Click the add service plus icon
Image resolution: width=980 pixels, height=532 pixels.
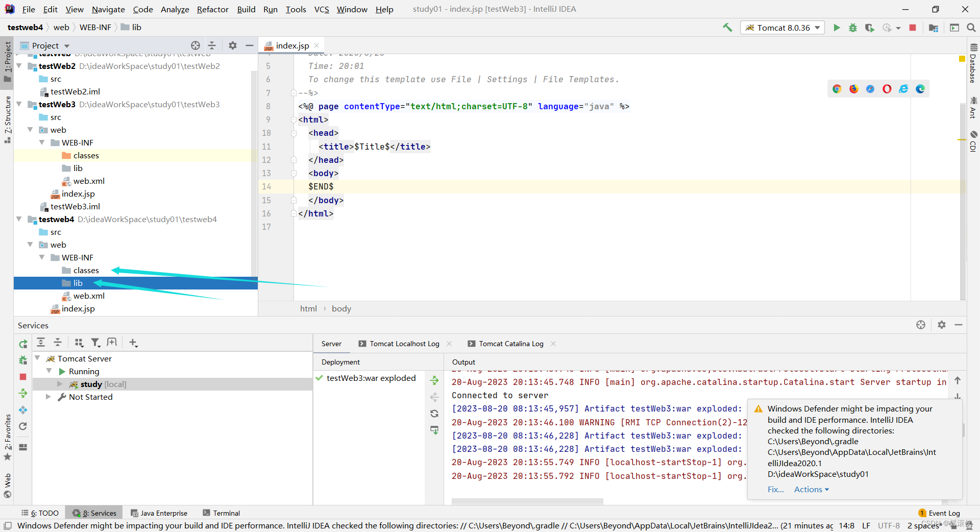[x=133, y=343]
